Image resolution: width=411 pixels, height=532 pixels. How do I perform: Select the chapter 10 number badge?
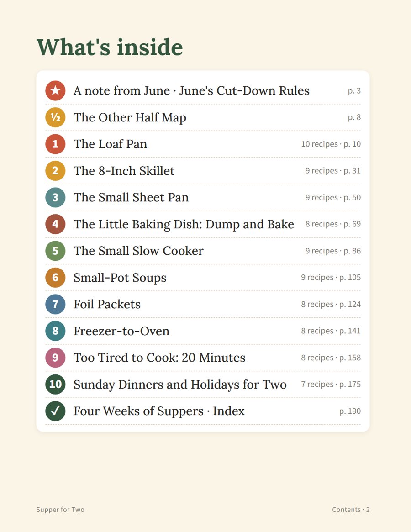pos(55,384)
